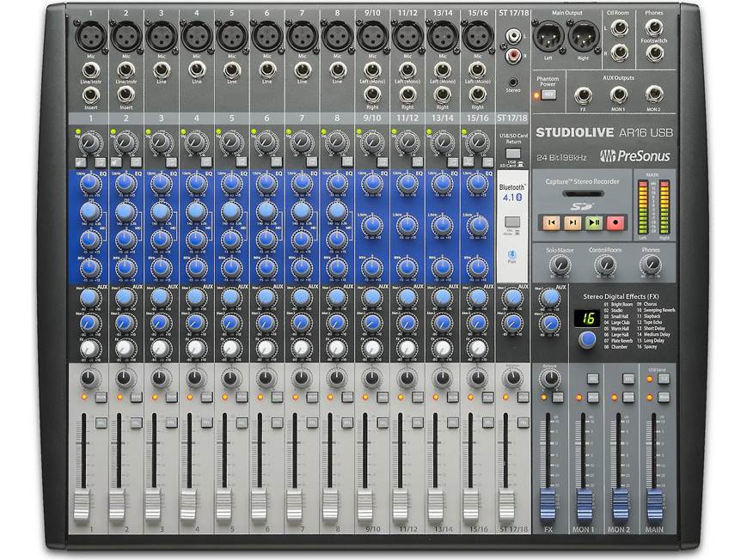Select the AUX Outputs MON 2 jack
Viewport: 747px width, 560px height.
[x=654, y=94]
